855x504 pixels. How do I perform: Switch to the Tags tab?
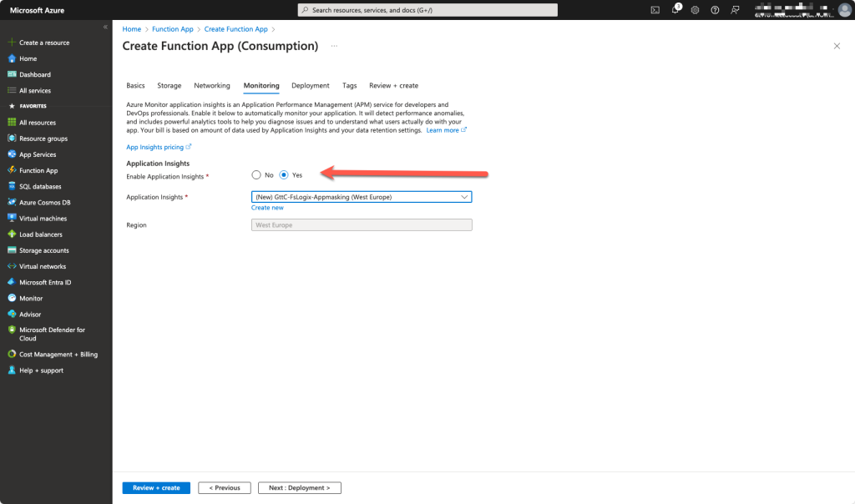click(x=350, y=86)
